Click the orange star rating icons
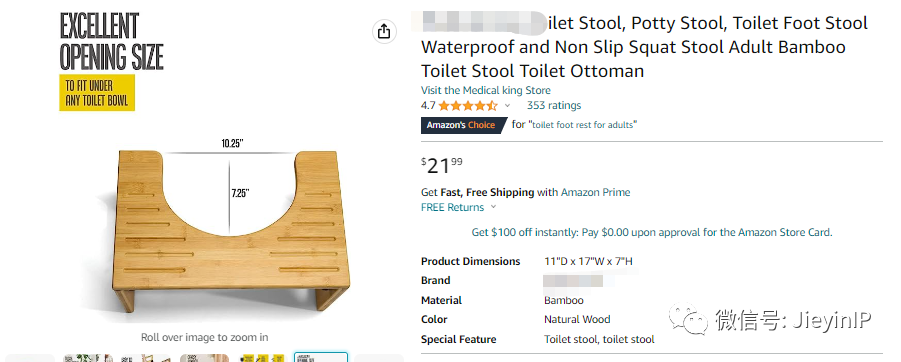 pyautogui.click(x=468, y=106)
